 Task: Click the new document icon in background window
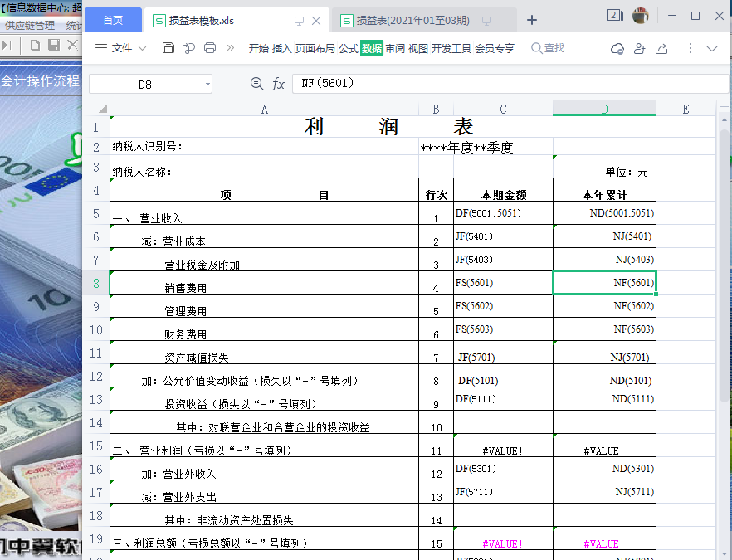[x=35, y=45]
